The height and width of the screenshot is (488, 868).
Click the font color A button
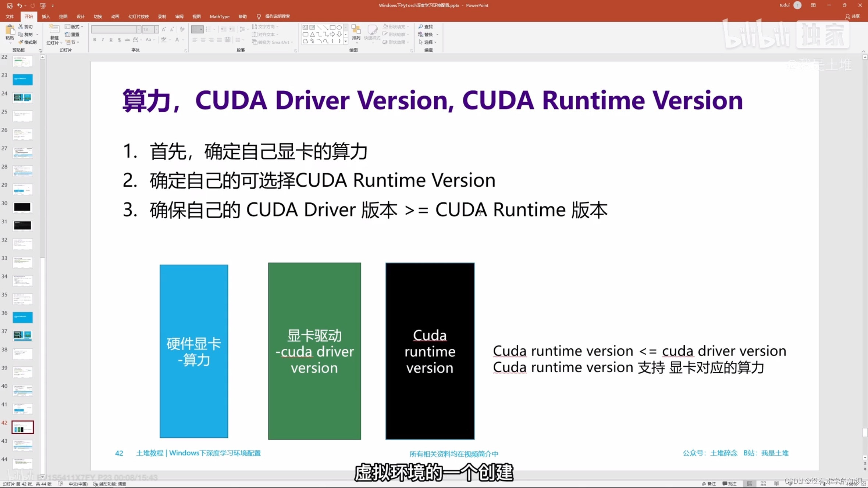pyautogui.click(x=177, y=40)
